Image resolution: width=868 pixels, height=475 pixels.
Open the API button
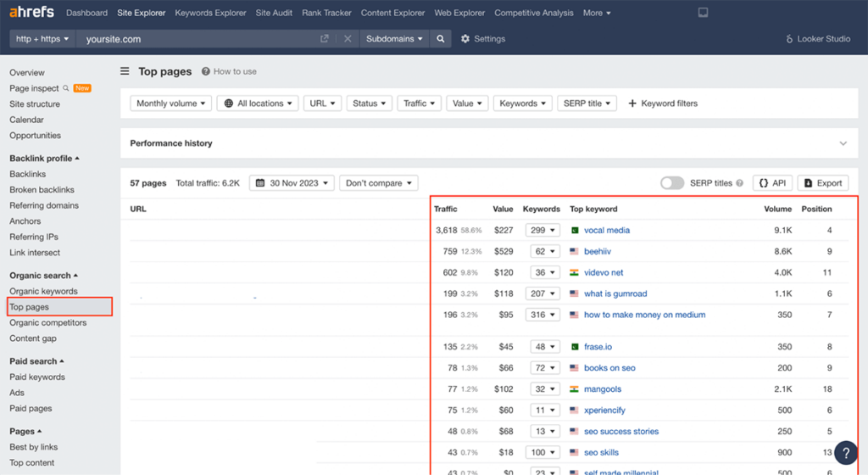point(773,183)
